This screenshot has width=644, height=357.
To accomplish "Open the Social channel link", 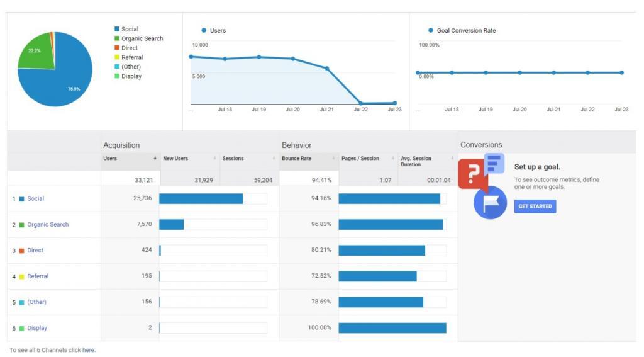I will [35, 199].
